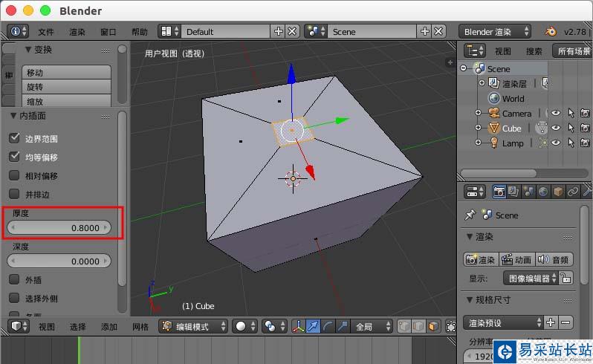Toggle the 3D manipulator widget icon
This screenshot has height=364, width=593.
tap(298, 326)
